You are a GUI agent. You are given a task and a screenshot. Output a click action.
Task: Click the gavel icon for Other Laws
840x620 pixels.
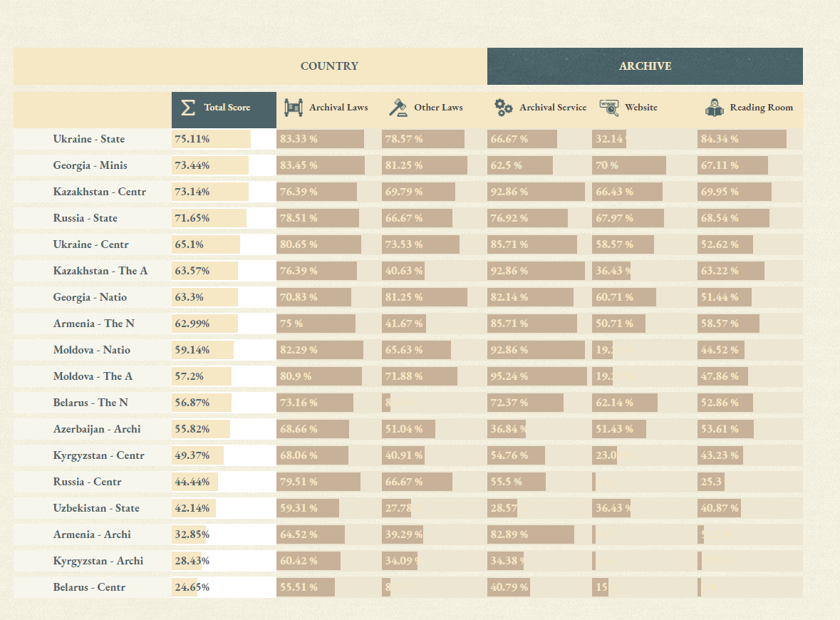(398, 108)
